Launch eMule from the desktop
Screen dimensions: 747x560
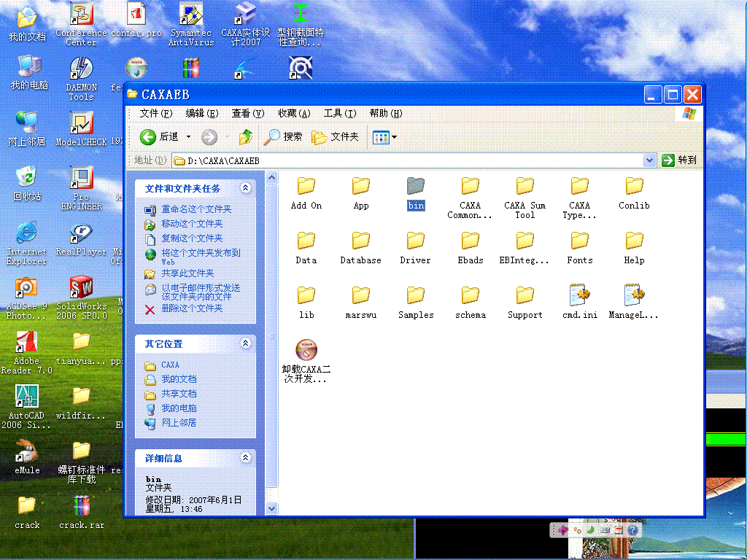click(x=26, y=452)
